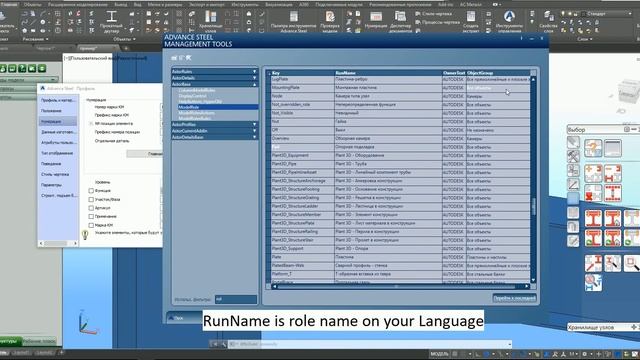Image resolution: width=640 pixels, height=360 pixels.
Task: Select ModelRole table in AstorBase list
Action: tap(218, 107)
